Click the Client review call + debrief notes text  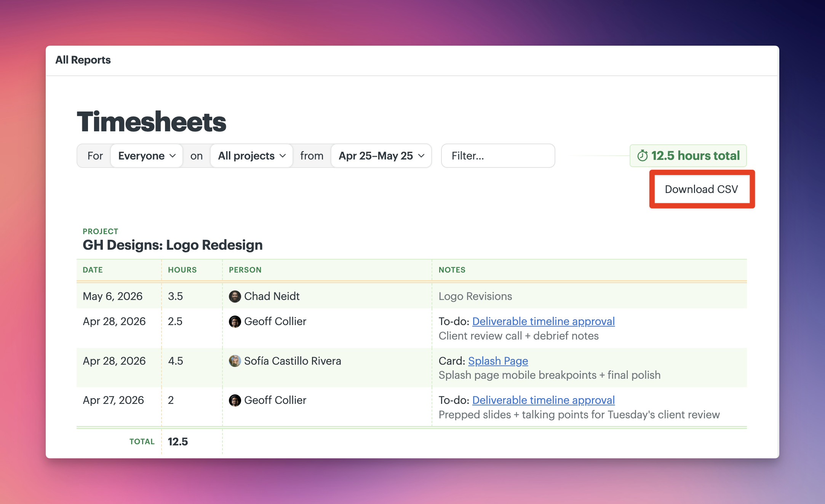pos(519,336)
